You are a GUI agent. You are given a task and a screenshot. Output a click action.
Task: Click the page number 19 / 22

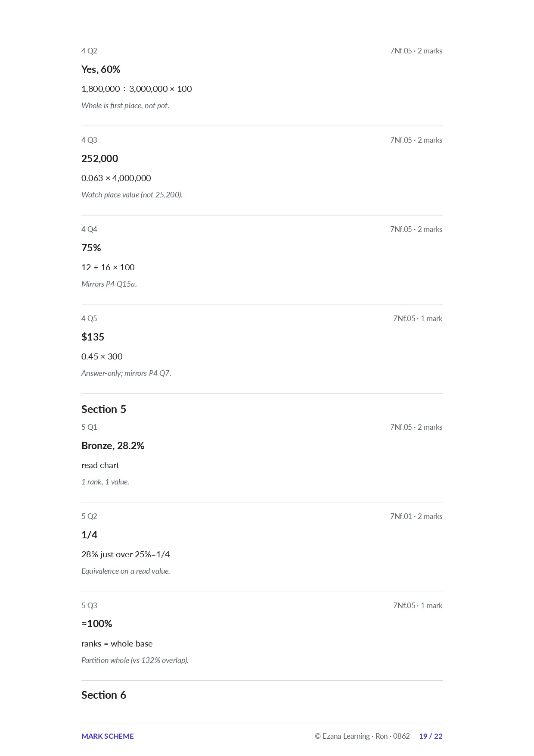(x=431, y=736)
